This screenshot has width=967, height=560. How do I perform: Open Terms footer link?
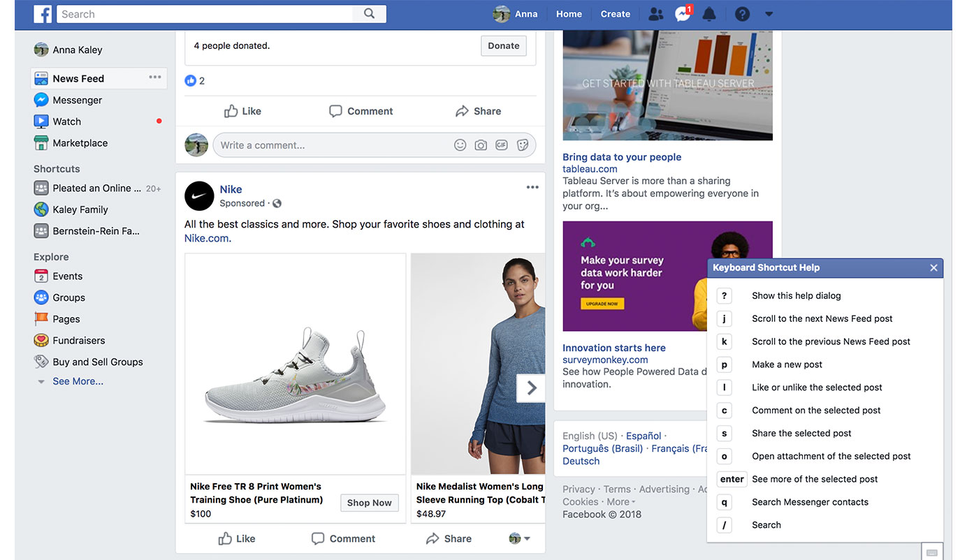pos(617,489)
